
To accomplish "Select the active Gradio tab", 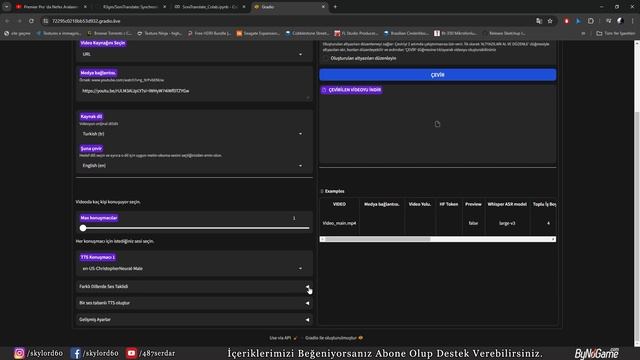I will (289, 7).
